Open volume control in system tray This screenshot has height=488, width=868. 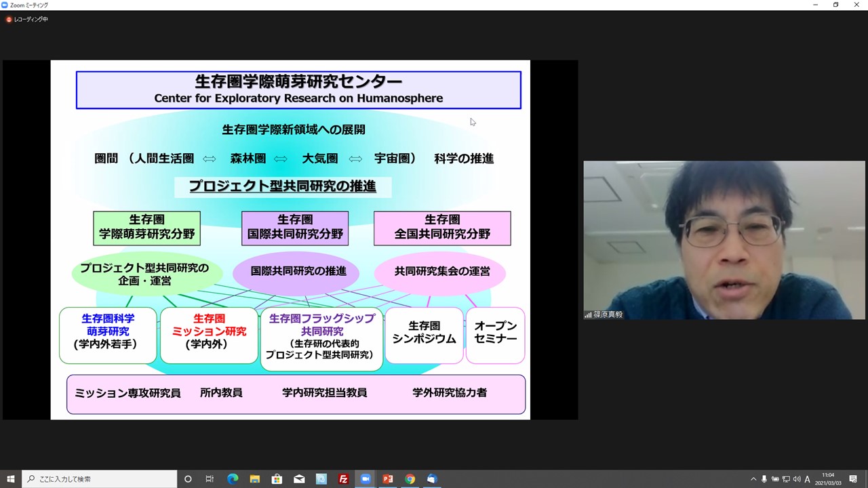pyautogui.click(x=797, y=479)
